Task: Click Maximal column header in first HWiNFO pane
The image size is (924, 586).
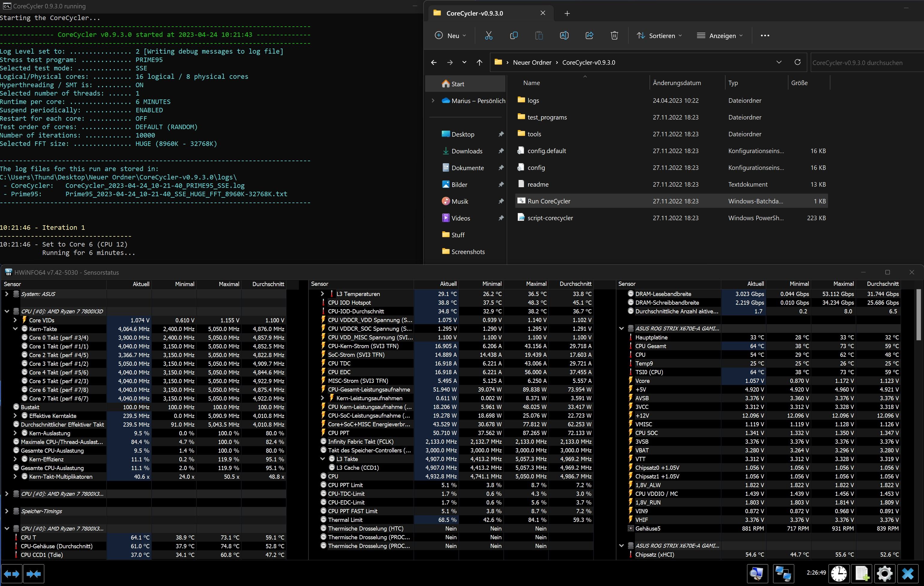Action: 219,284
